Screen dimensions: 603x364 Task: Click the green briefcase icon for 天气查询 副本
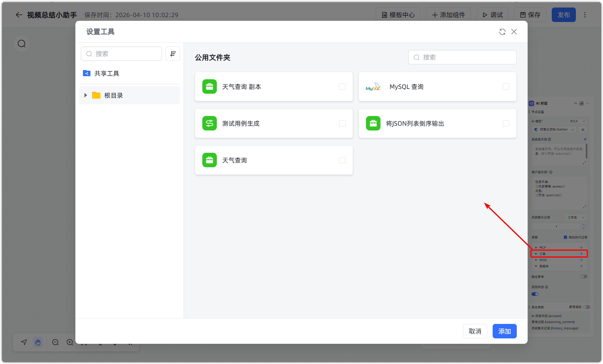[x=210, y=86]
